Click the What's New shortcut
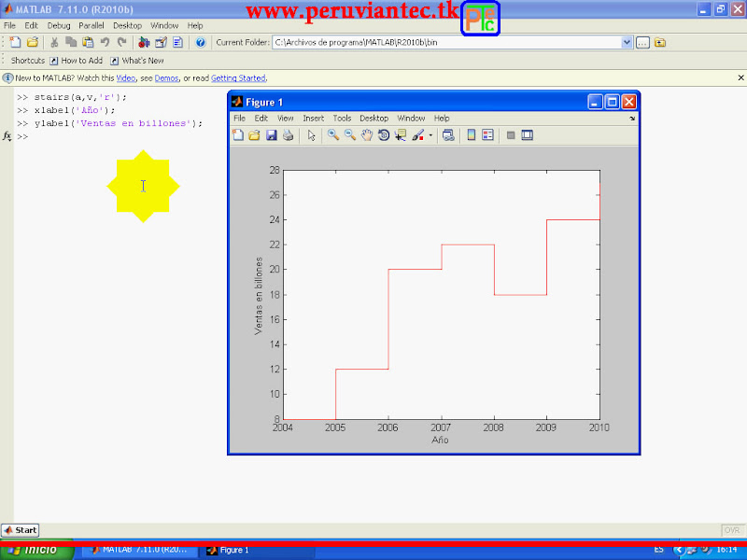747x560 pixels. click(137, 61)
